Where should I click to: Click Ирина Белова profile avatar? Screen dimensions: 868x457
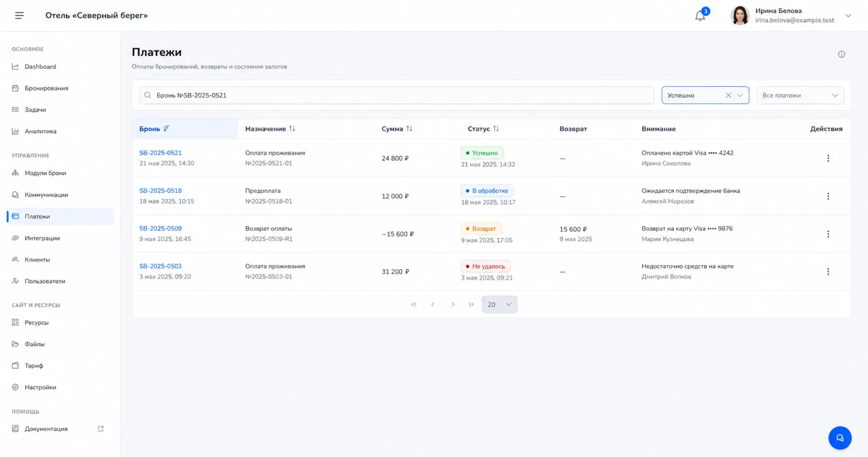pyautogui.click(x=740, y=16)
